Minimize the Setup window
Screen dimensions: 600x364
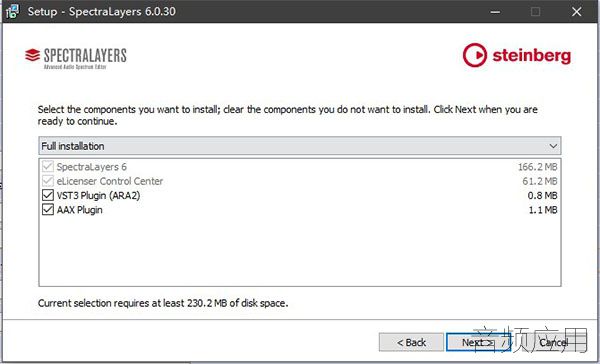tap(495, 11)
